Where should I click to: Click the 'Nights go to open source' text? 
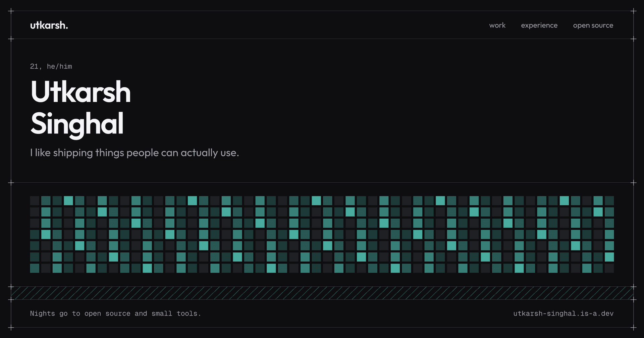click(x=115, y=314)
